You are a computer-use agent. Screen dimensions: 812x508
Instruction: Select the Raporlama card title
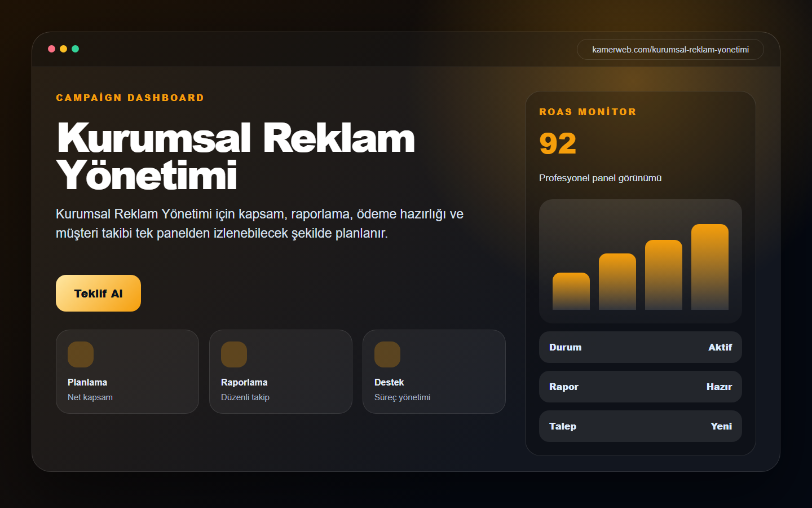tap(244, 382)
